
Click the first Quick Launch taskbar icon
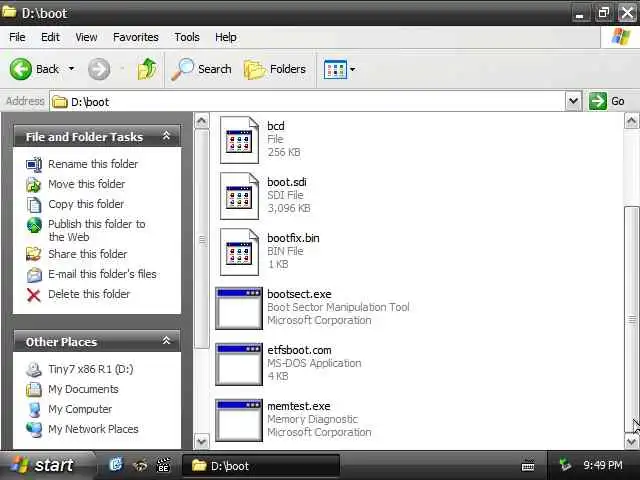[x=116, y=464]
